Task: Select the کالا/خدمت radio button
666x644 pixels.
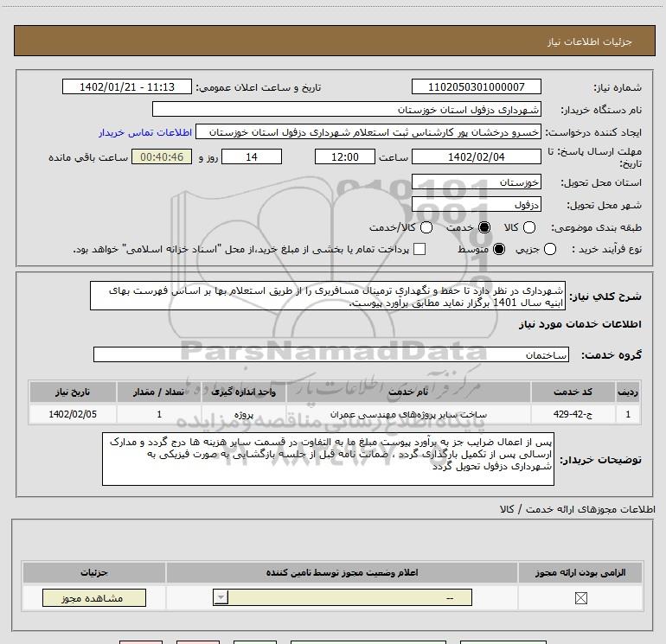Action: (426, 227)
